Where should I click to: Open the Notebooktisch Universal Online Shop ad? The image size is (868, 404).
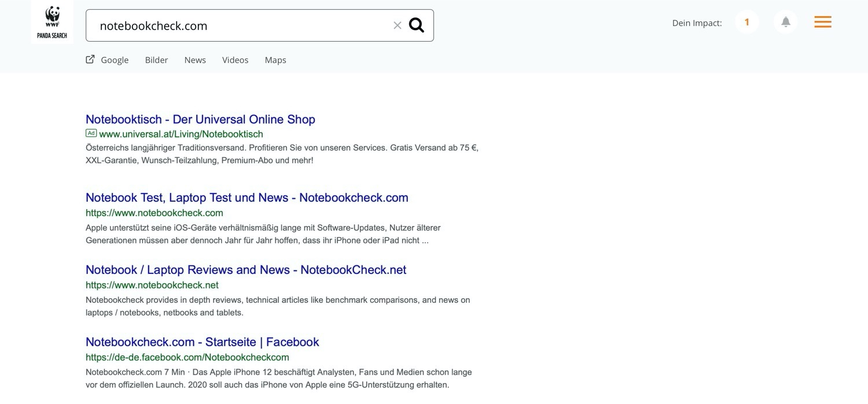pyautogui.click(x=200, y=120)
